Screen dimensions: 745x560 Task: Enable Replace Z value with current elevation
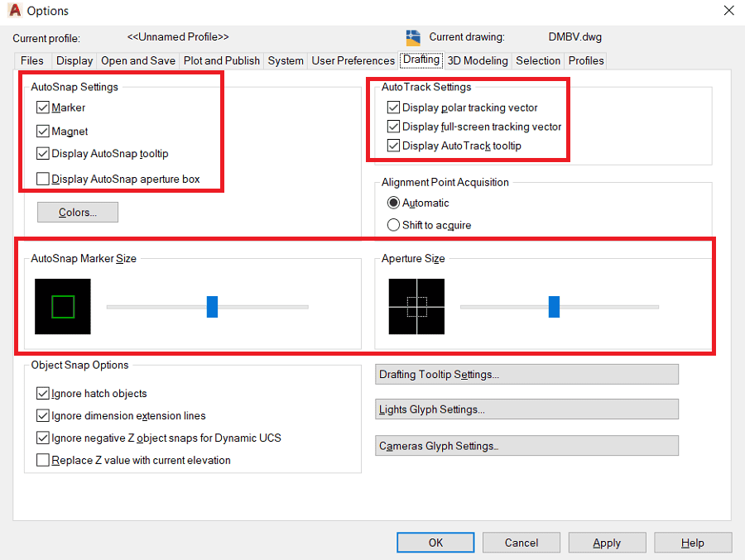(x=43, y=460)
